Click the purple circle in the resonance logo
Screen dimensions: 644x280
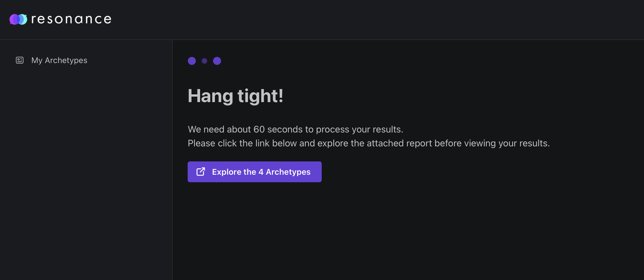(x=14, y=19)
